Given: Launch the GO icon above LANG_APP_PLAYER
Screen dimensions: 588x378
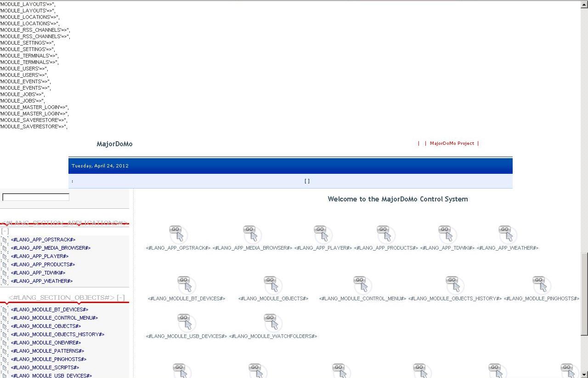Looking at the screenshot, I should pos(322,234).
